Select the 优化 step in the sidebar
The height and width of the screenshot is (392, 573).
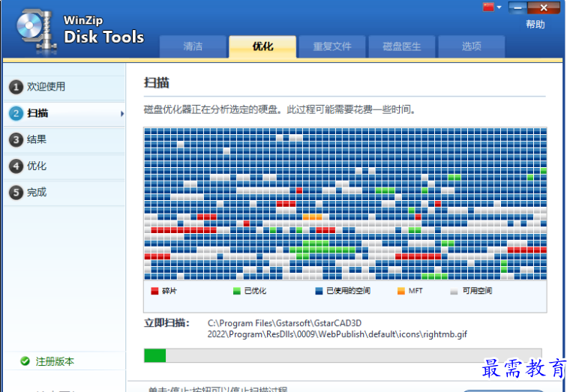point(64,166)
